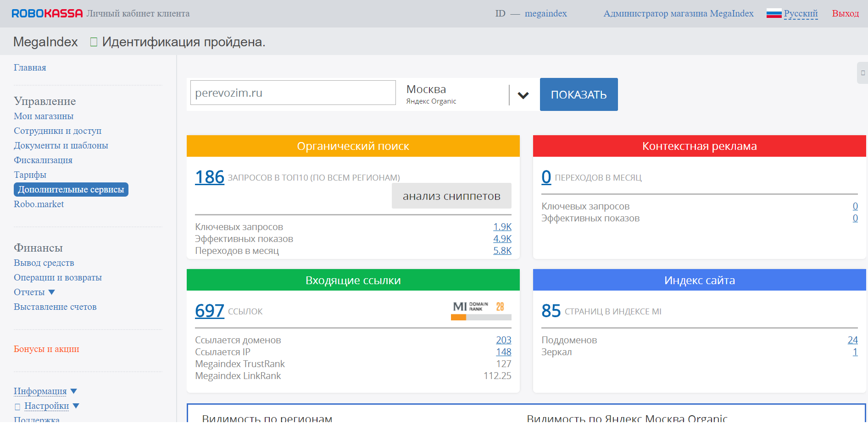The height and width of the screenshot is (429, 868).
Task: Open the Зеркал value 1 link
Action: pyautogui.click(x=855, y=352)
